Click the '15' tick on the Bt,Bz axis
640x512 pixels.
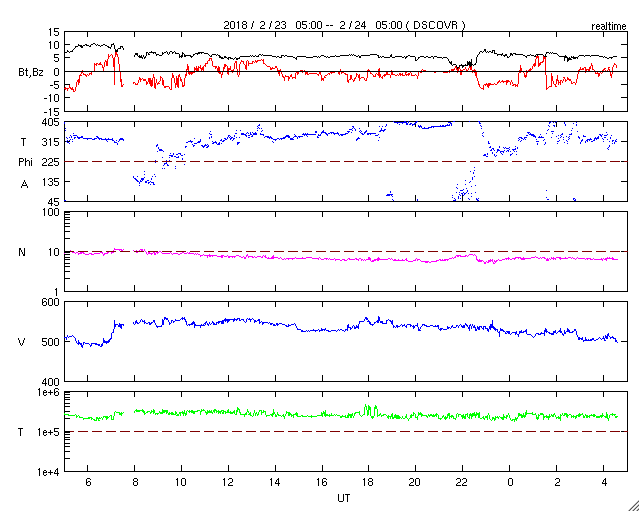[x=53, y=32]
